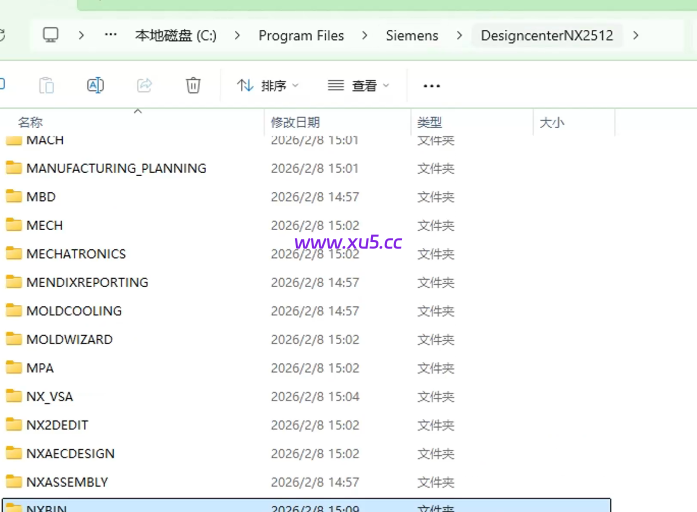Sort by Date modified (修改日期) column
The image size is (697, 512).
coord(295,122)
